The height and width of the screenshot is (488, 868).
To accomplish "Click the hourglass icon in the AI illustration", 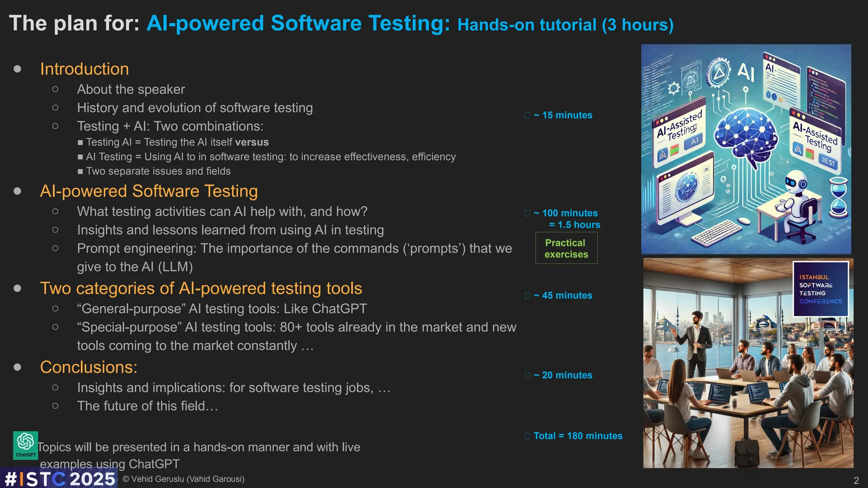I will click(839, 197).
